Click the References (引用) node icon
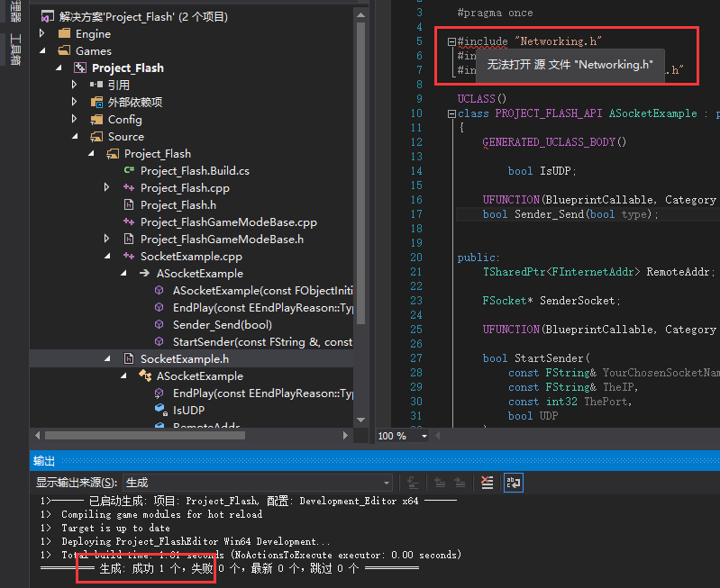720x588 pixels. (x=96, y=85)
